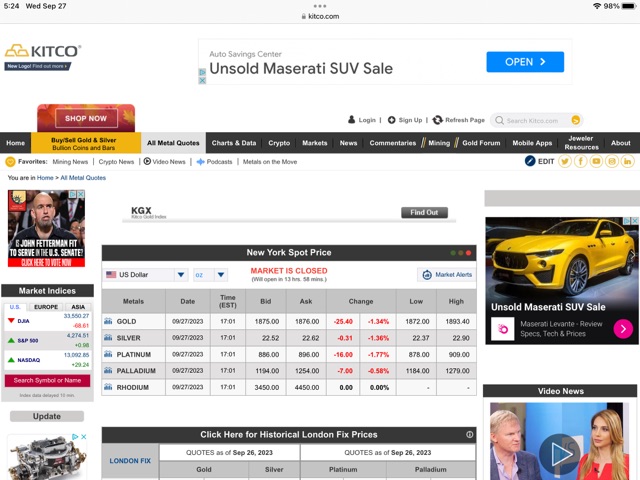
Task: Switch Market Indices to ASIA tab
Action: pyautogui.click(x=78, y=307)
